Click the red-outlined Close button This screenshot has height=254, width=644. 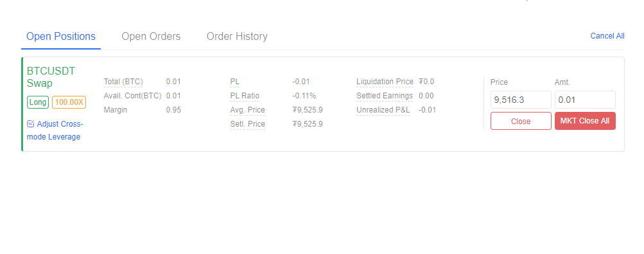(x=521, y=122)
